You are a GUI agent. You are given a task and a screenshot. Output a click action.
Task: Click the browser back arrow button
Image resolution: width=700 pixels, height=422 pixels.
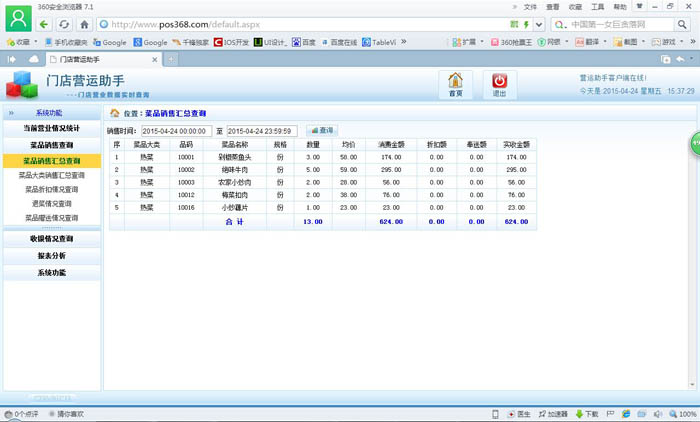[x=45, y=23]
